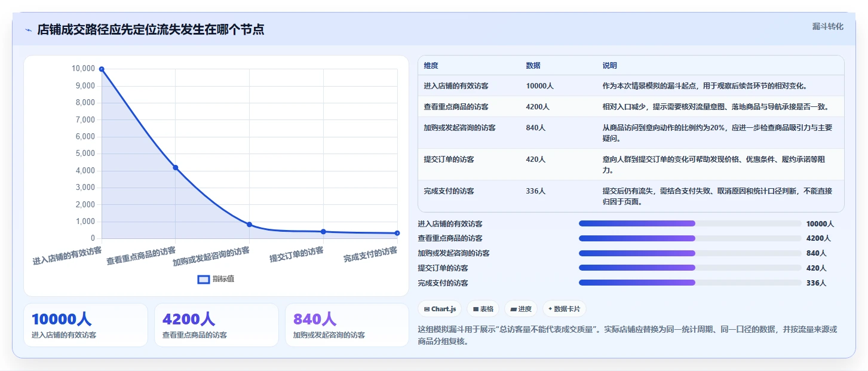Click the 维度 column header in the table
This screenshot has width=868, height=371.
click(431, 66)
